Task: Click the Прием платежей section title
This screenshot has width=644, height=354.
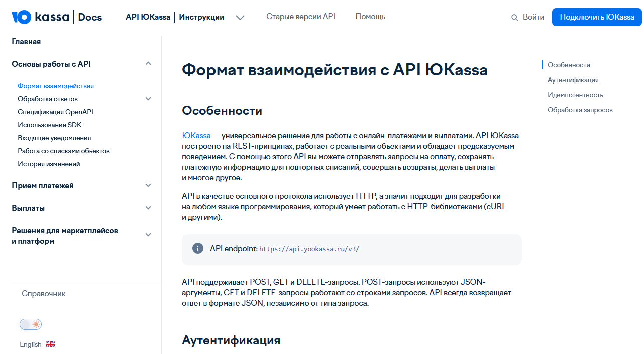Action: (x=43, y=186)
